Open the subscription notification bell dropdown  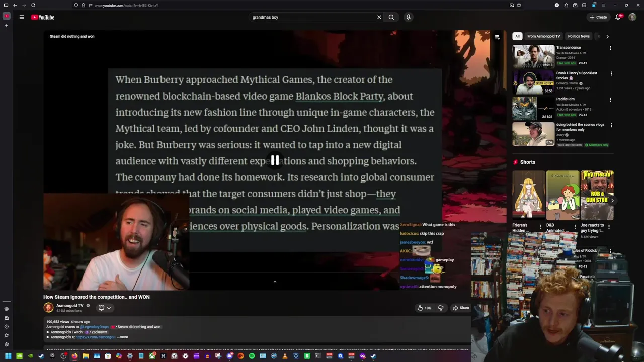(105, 308)
